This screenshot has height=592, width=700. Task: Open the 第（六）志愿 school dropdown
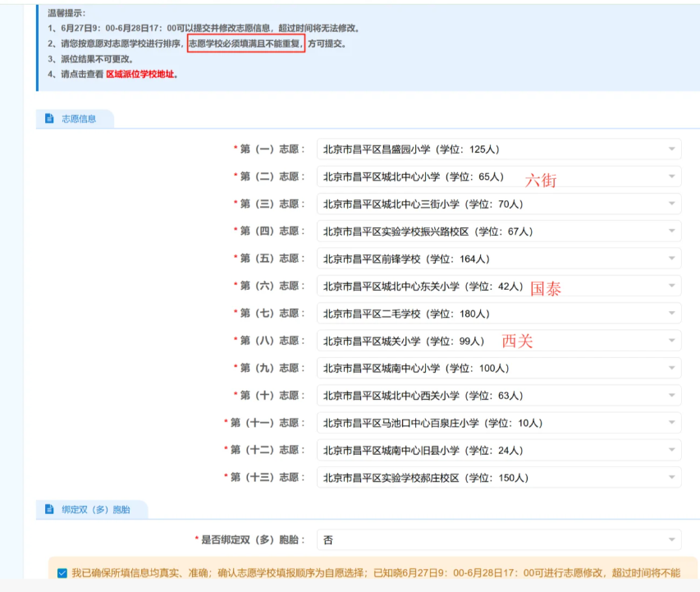click(x=499, y=286)
